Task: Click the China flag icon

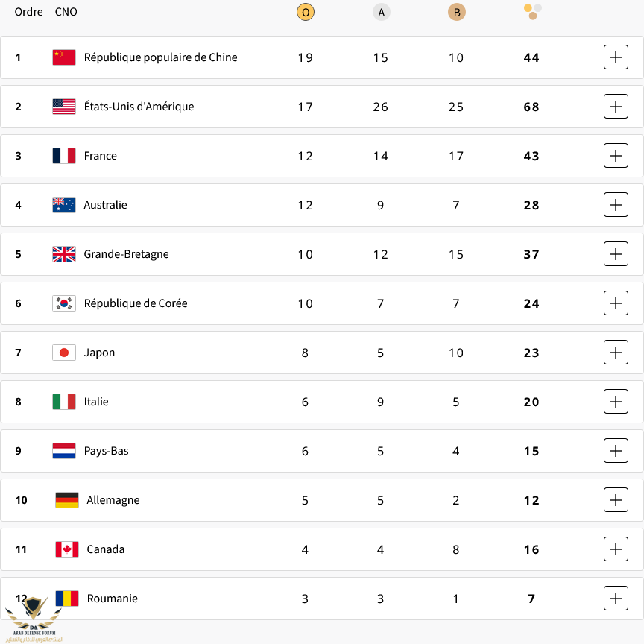Action: coord(64,57)
